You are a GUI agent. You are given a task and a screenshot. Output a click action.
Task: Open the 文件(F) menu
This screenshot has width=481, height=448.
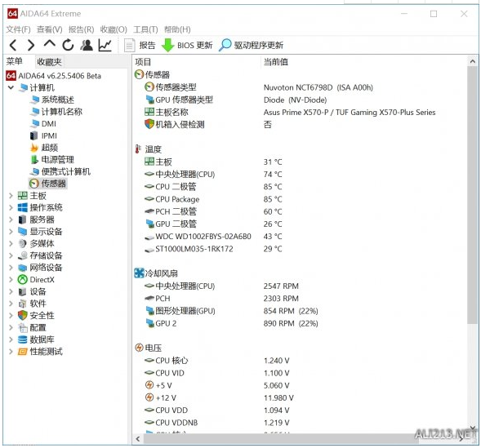pyautogui.click(x=19, y=29)
